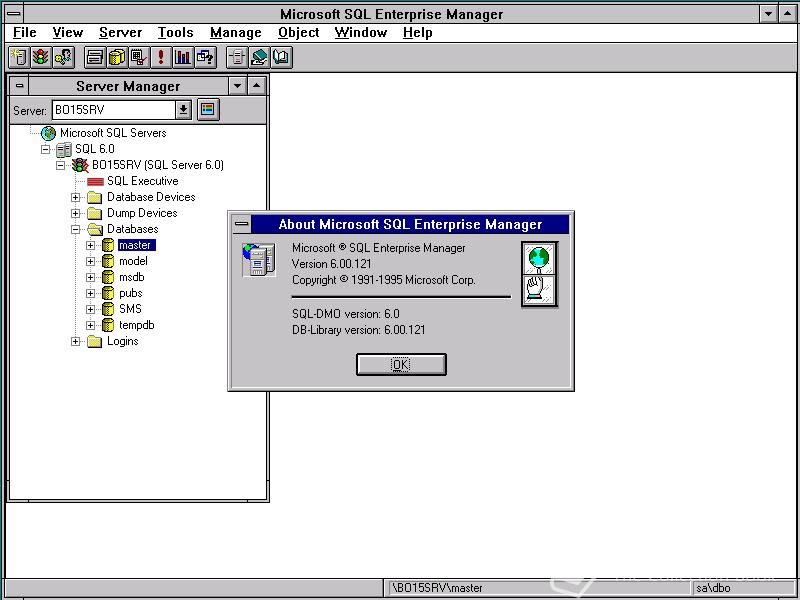Open the bar chart Current Activity icon

183,57
